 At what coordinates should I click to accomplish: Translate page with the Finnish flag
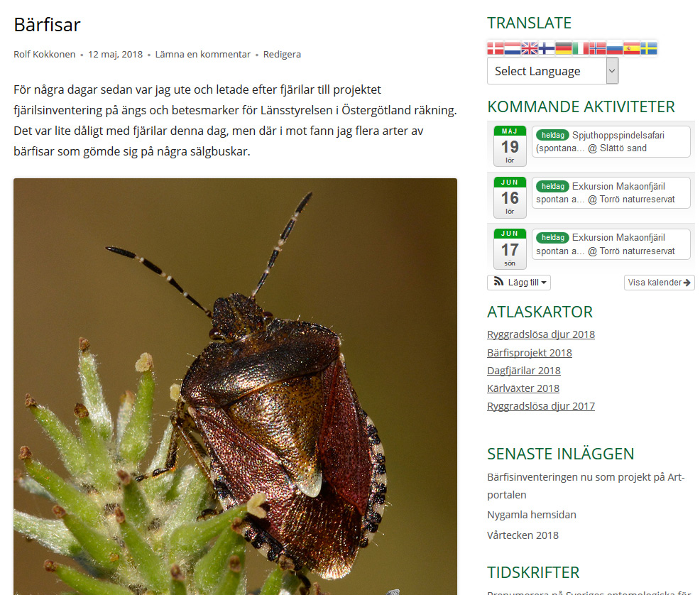(547, 48)
